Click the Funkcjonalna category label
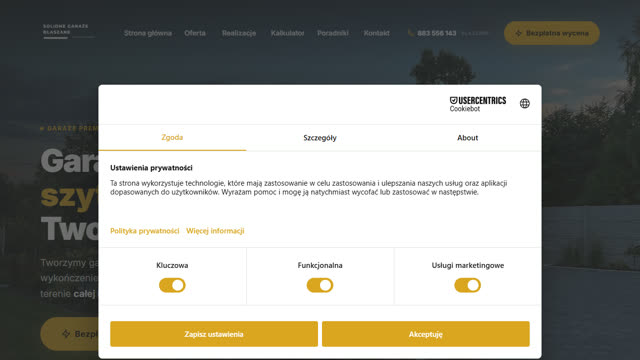 coord(320,265)
